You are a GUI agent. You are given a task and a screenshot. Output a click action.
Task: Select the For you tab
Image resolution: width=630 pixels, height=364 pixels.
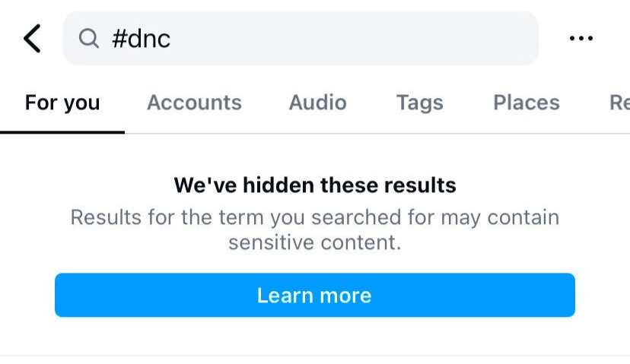click(62, 103)
